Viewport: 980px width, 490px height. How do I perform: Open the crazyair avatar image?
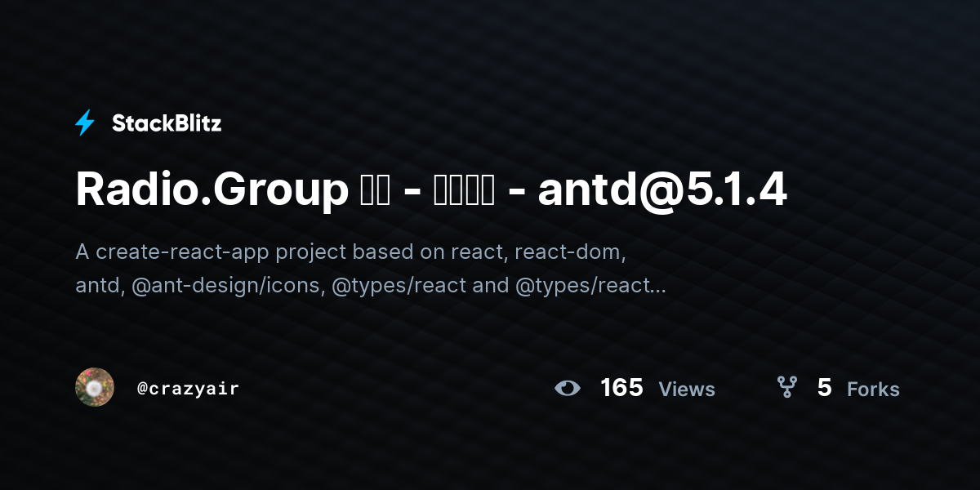95,387
